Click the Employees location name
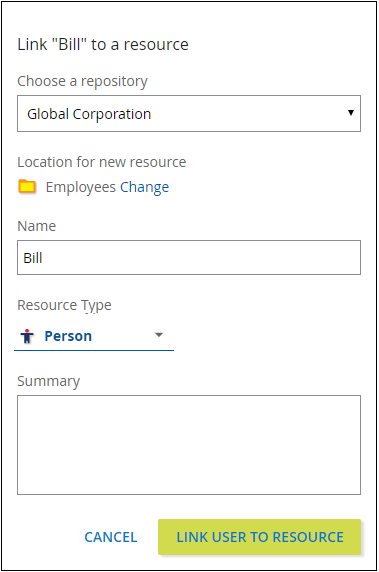This screenshot has height=572, width=379. point(81,187)
